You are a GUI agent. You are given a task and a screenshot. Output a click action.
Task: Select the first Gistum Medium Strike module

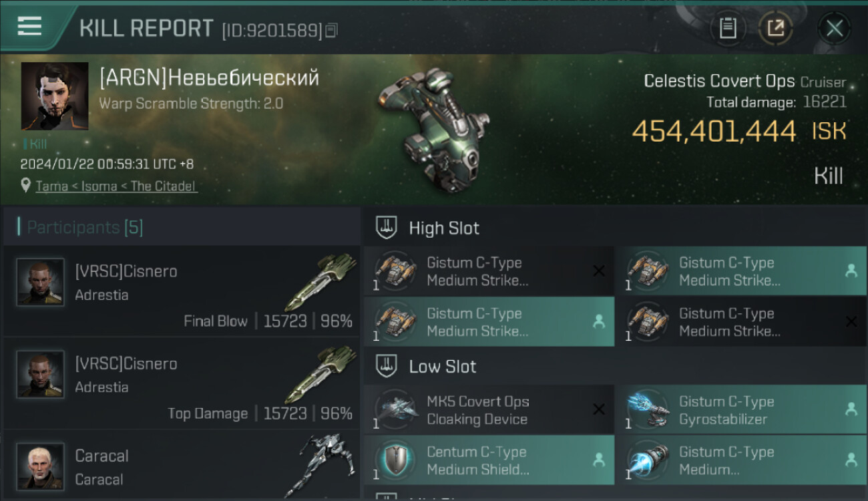coord(489,271)
